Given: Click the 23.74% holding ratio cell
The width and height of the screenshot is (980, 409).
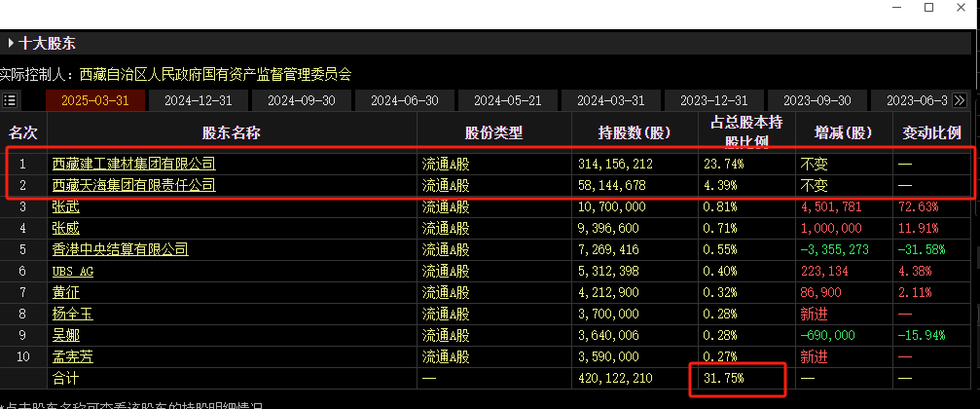Looking at the screenshot, I should point(724,165).
